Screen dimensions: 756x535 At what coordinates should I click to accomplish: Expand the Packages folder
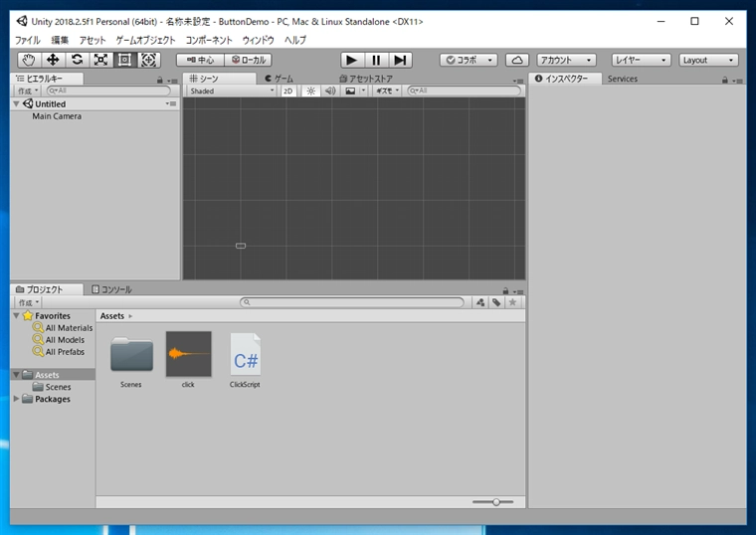(16, 399)
